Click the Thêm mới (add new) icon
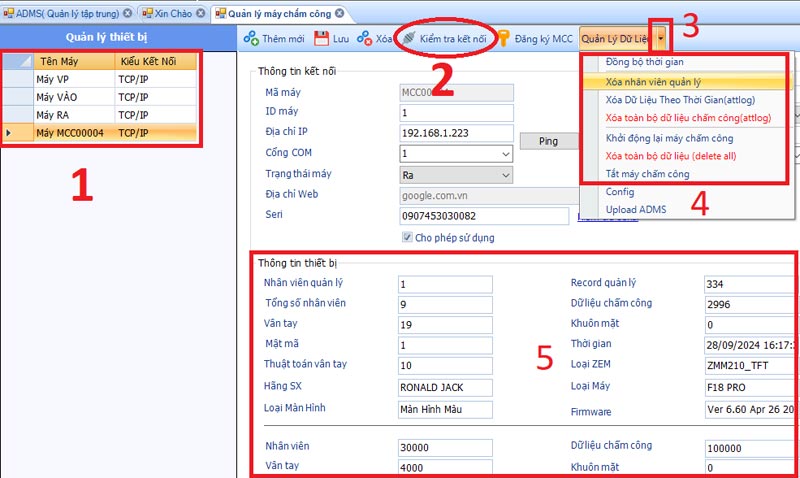Viewport: 800px width, 478px height. pos(251,39)
